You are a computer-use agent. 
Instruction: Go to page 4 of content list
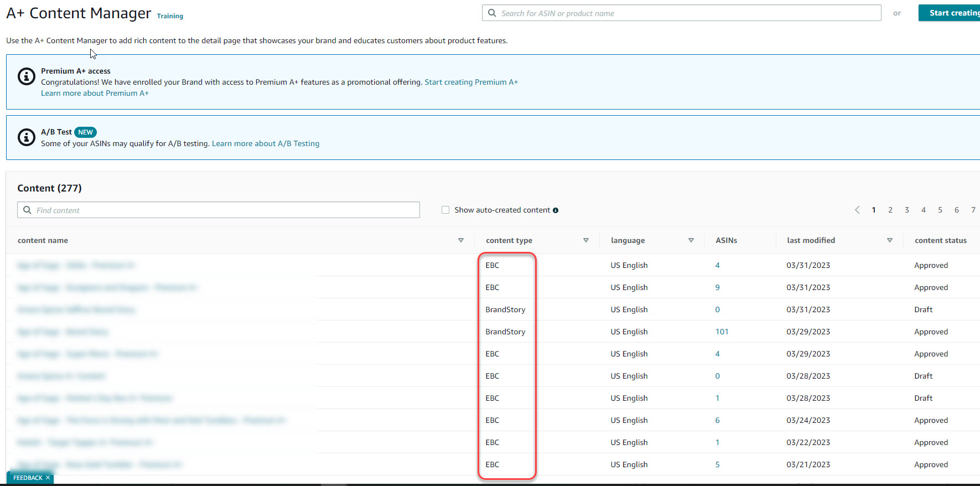924,210
